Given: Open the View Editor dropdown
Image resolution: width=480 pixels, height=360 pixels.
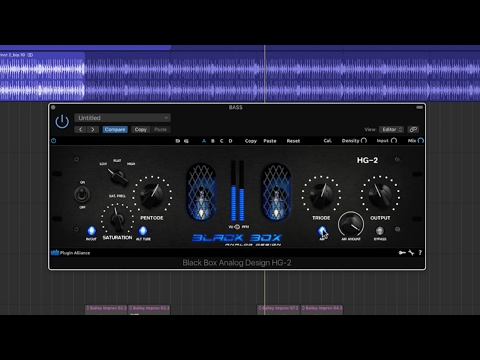Looking at the screenshot, I should (391, 129).
